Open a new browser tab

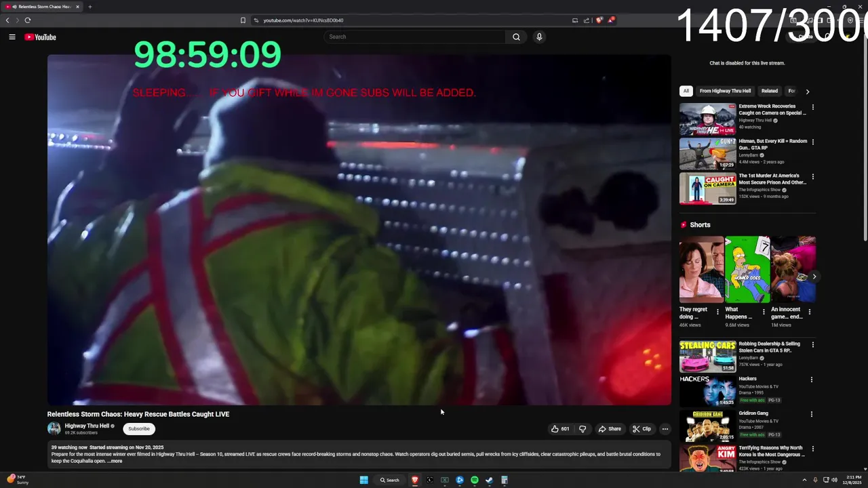[x=90, y=7]
